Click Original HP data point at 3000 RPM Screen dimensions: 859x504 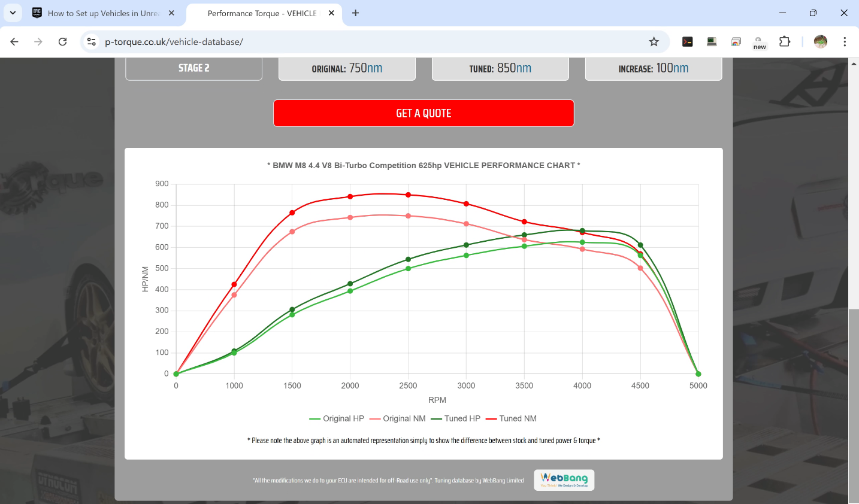467,256
